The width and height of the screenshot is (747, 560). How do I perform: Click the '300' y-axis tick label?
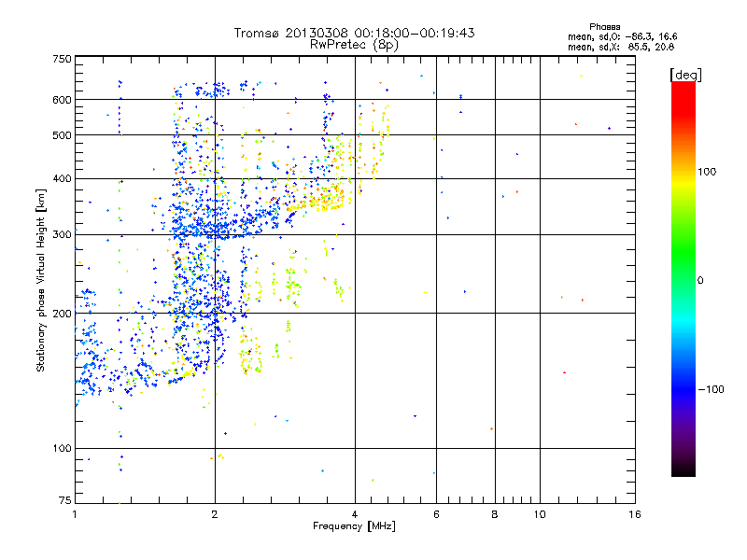[x=62, y=234]
